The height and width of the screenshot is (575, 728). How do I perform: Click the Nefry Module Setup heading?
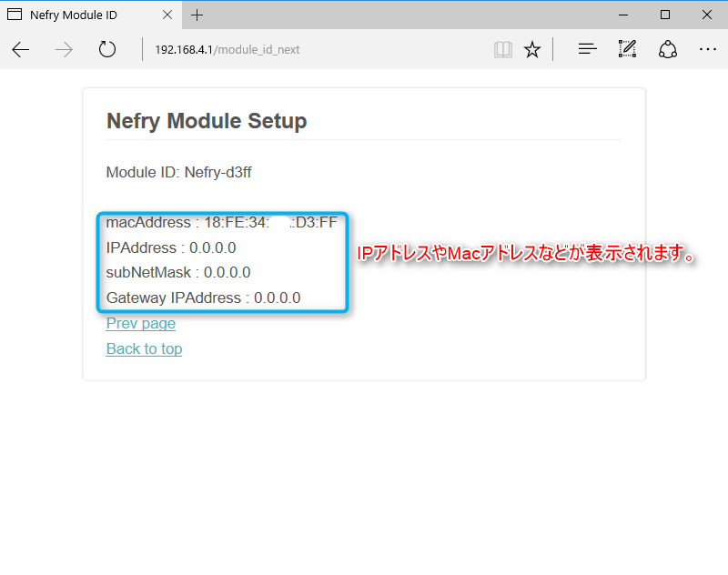coord(207,121)
